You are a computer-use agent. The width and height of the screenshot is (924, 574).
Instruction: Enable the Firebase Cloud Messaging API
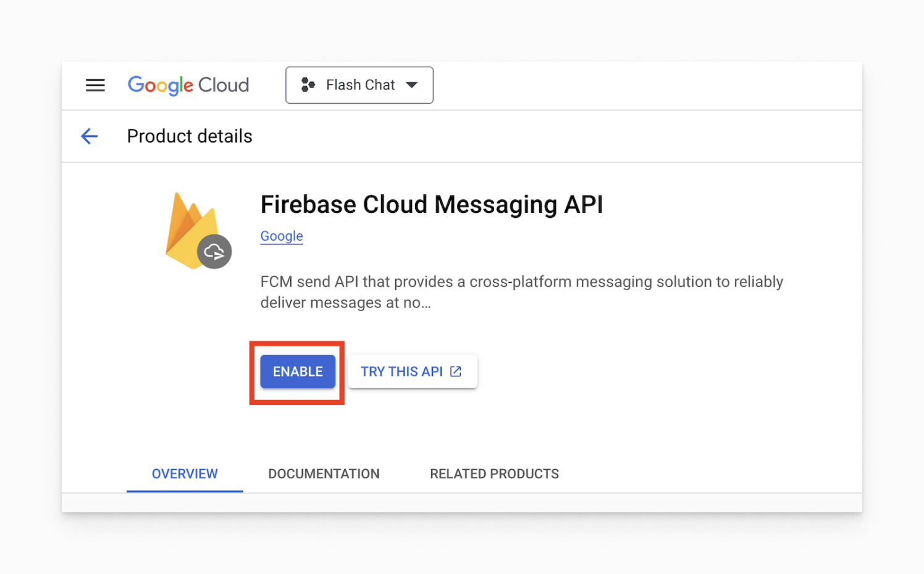[297, 372]
